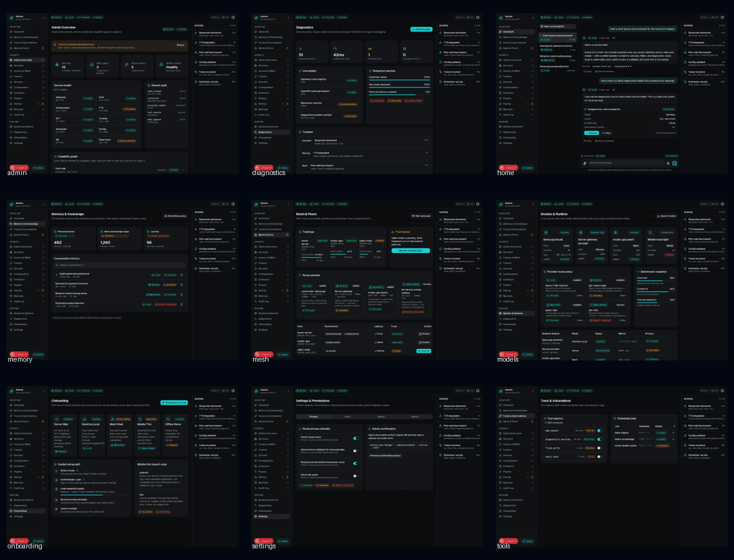734x560 pixels.
Task: Click the Personal memory snippets bar in diagnostics
Action: (399, 95)
